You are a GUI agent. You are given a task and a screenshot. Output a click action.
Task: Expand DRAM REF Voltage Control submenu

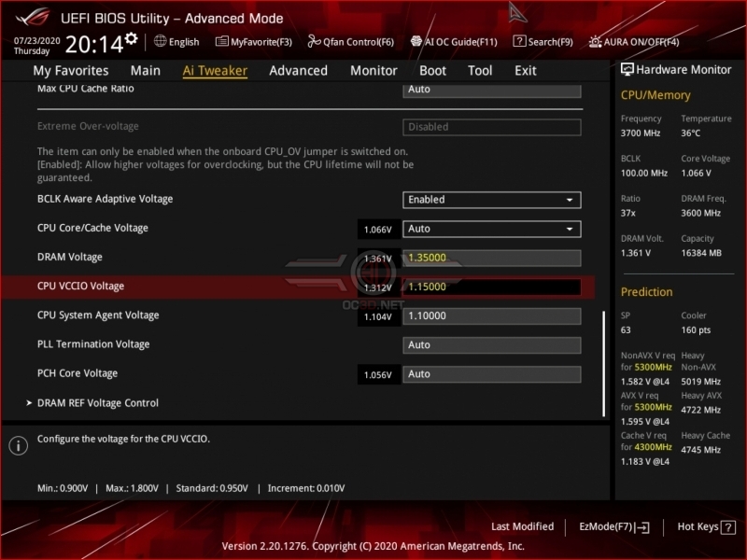(98, 403)
